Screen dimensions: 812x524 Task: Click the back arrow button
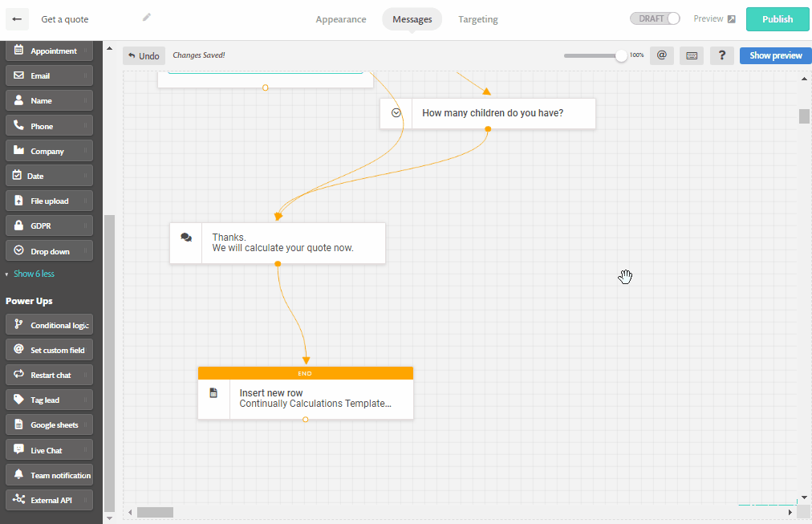tap(17, 19)
